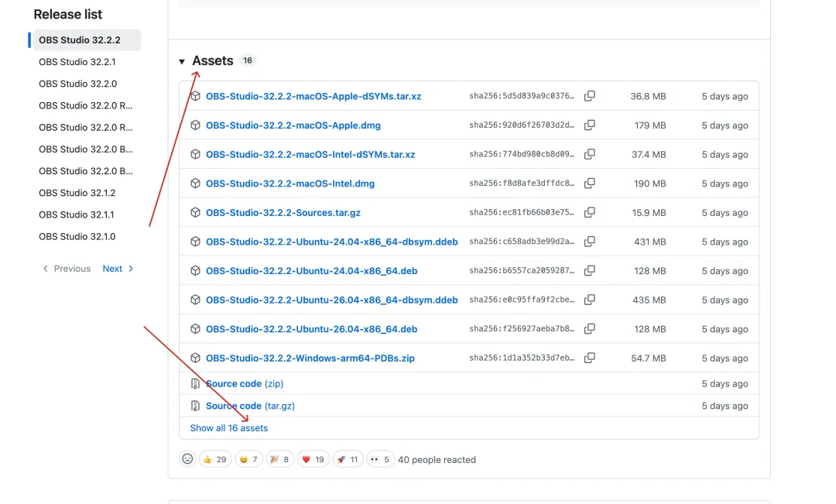This screenshot has width=836, height=504.
Task: Click the Assets count badge 16
Action: (248, 61)
